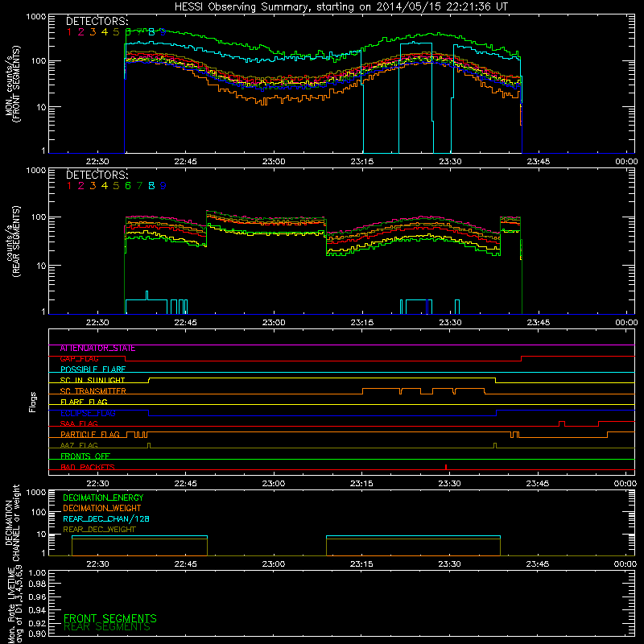Screen dimensions: 644x644
Task: Click DETECTORS: label in the rear segments plot
Action: (97, 175)
